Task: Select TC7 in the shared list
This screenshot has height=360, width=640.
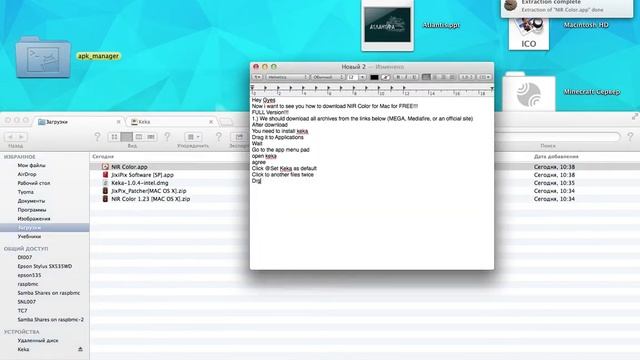Action: [22, 311]
